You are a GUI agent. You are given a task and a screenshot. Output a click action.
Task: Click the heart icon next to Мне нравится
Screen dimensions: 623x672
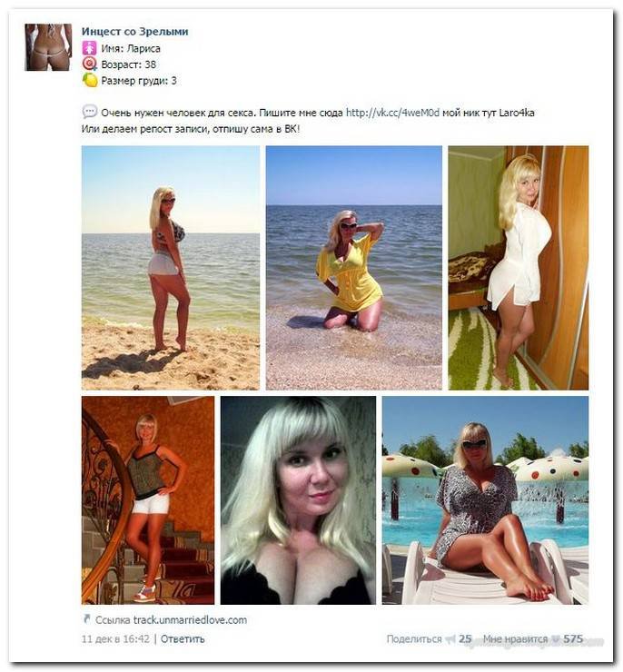[556, 639]
